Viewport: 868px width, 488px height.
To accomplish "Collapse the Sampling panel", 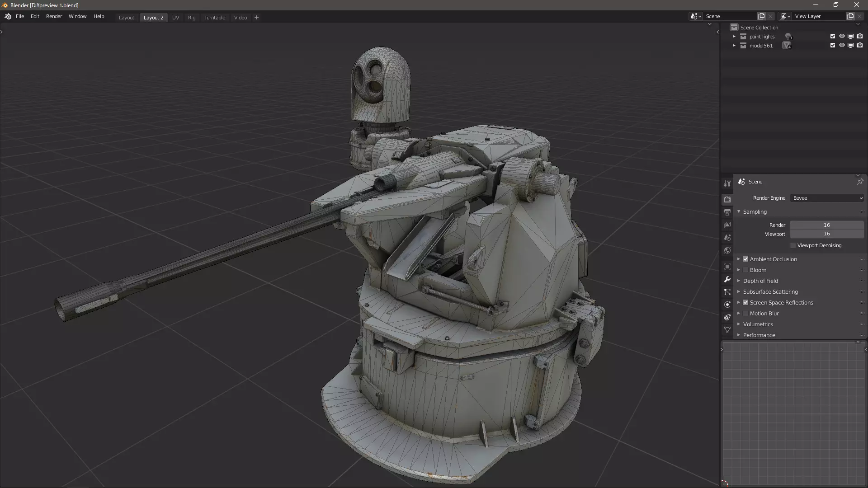I will tap(739, 211).
